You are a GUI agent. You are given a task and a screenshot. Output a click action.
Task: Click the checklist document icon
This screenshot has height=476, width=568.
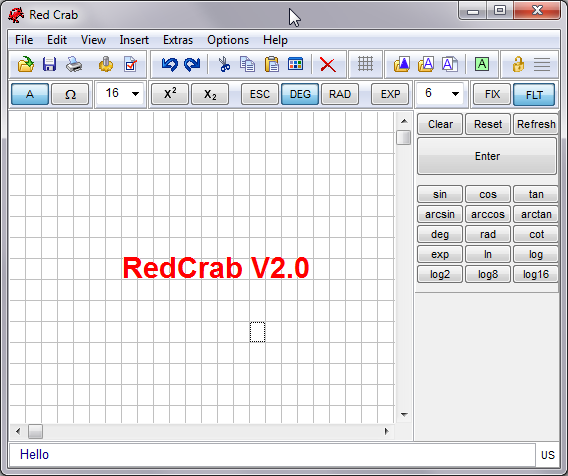coord(130,64)
